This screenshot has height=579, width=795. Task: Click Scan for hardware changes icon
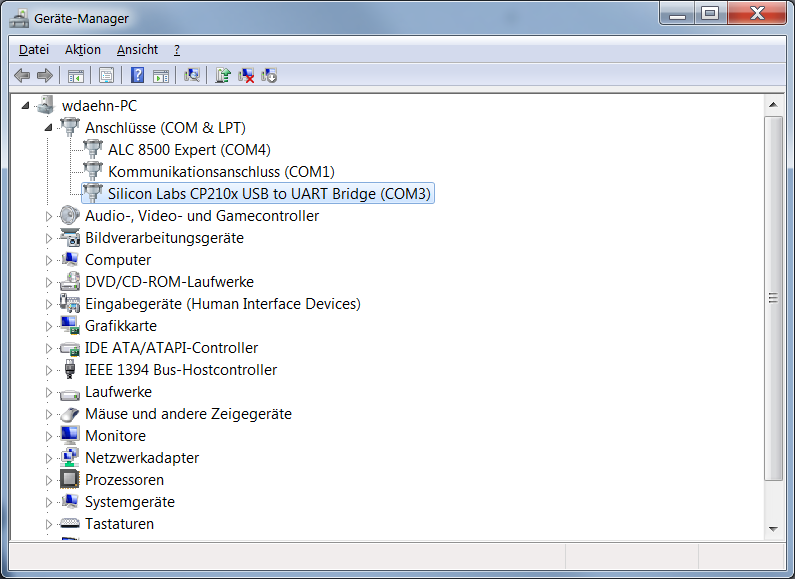click(x=192, y=75)
